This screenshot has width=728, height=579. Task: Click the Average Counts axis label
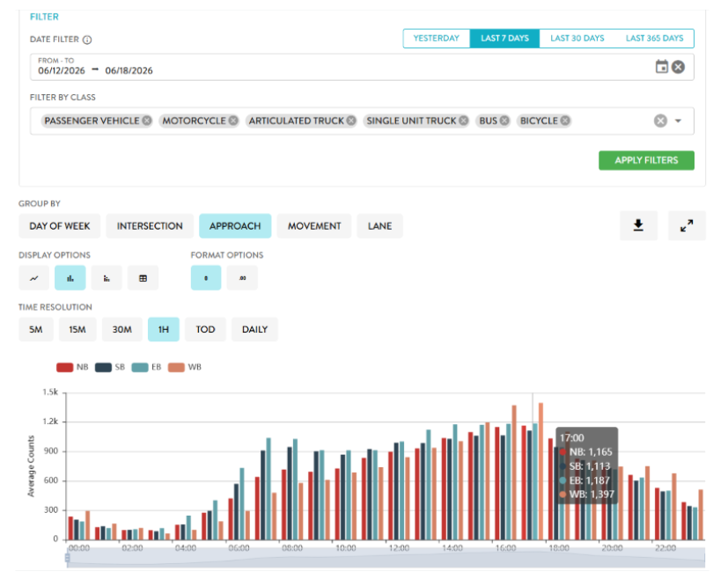[x=31, y=465]
